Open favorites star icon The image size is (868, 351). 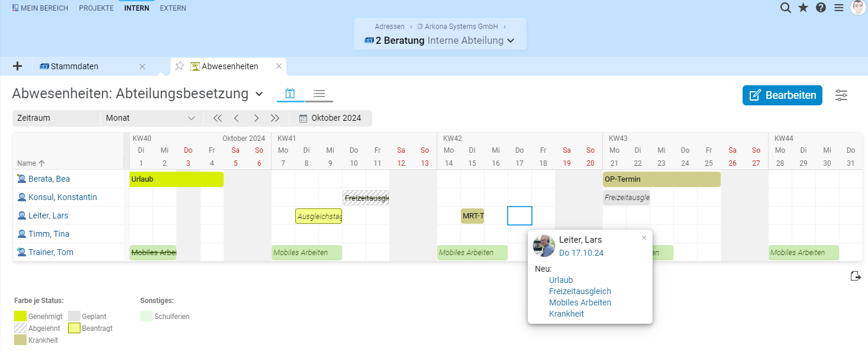pyautogui.click(x=803, y=8)
